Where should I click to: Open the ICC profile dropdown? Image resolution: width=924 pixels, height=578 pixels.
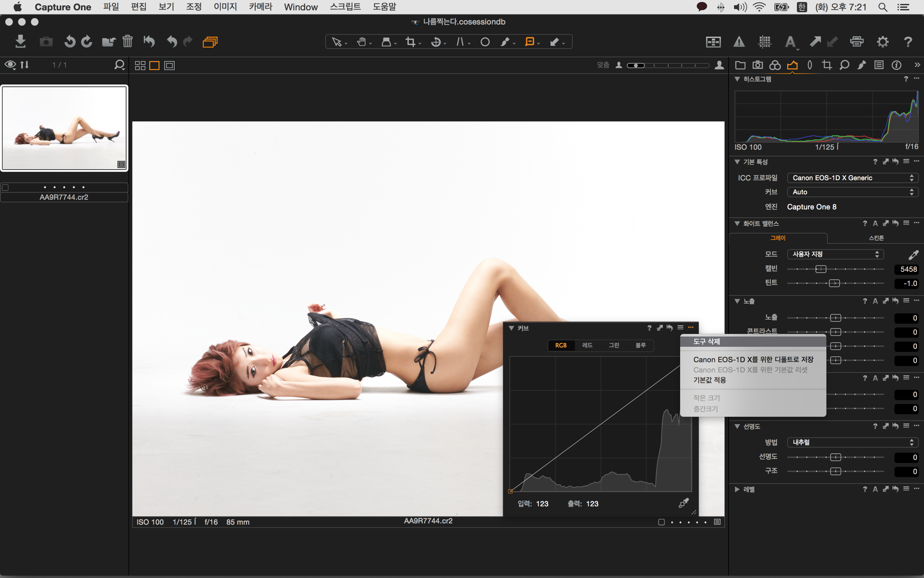852,178
